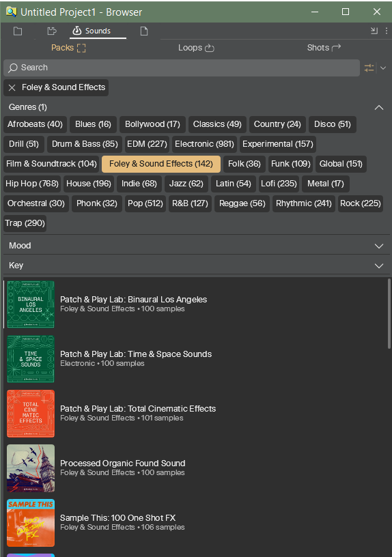The width and height of the screenshot is (392, 557).
Task: Toggle the Drum & Bass (85) tag
Action: coord(85,144)
